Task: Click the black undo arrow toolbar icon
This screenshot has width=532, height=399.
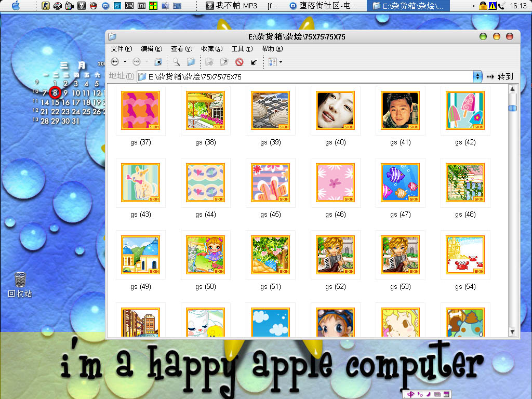Action: pos(254,62)
